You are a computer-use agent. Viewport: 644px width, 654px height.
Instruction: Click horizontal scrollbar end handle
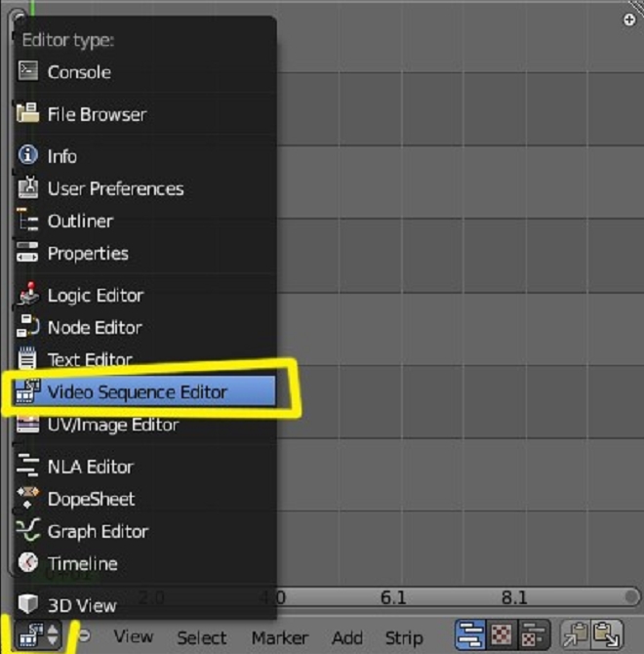[632, 596]
